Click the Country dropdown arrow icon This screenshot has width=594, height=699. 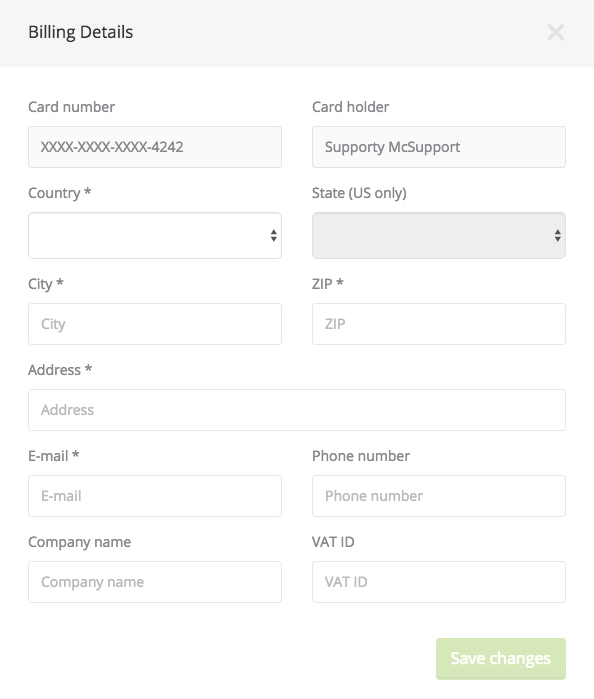[273, 235]
